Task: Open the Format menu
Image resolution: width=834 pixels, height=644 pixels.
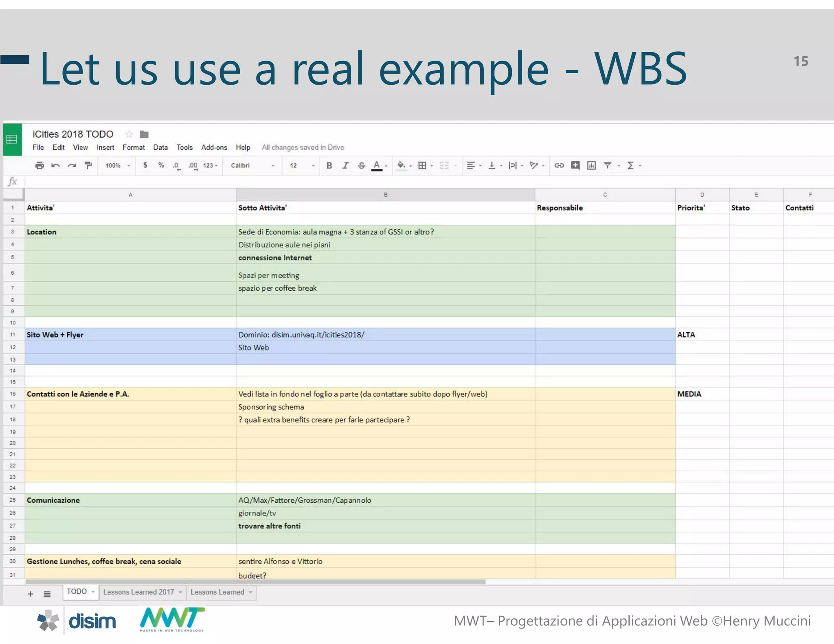Action: 134,147
